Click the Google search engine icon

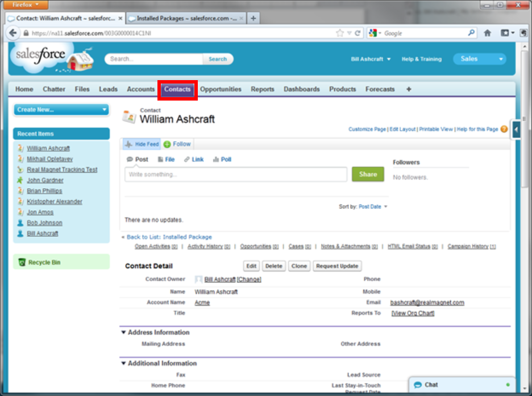pyautogui.click(x=373, y=33)
